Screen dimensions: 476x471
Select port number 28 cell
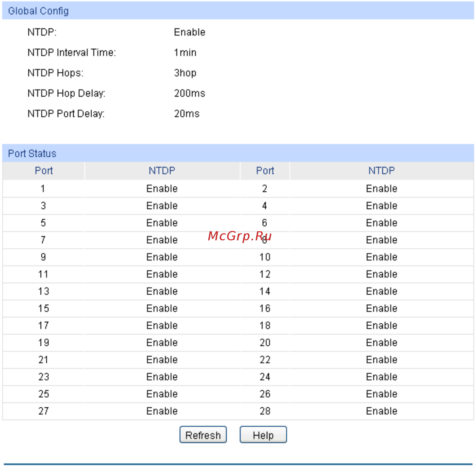(x=265, y=411)
